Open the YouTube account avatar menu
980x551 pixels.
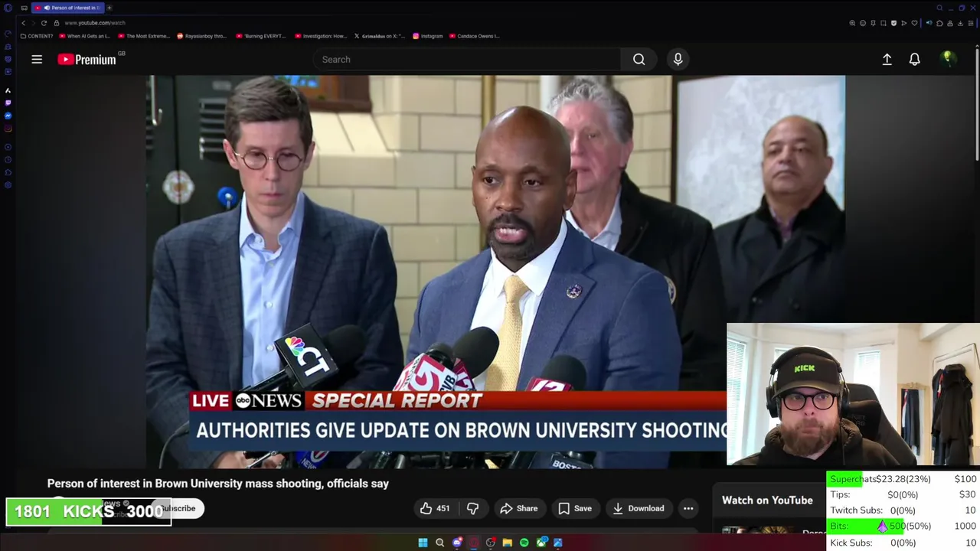(x=948, y=59)
